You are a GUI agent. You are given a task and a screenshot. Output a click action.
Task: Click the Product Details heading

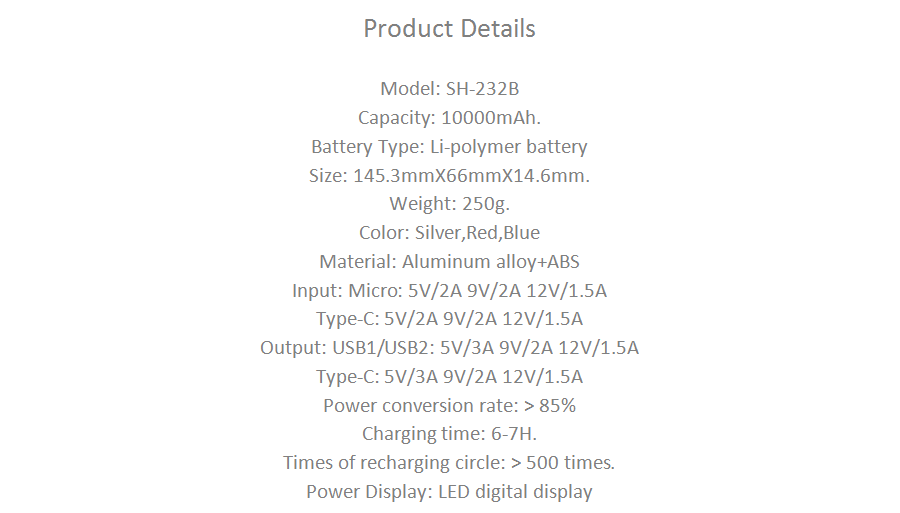pyautogui.click(x=449, y=29)
